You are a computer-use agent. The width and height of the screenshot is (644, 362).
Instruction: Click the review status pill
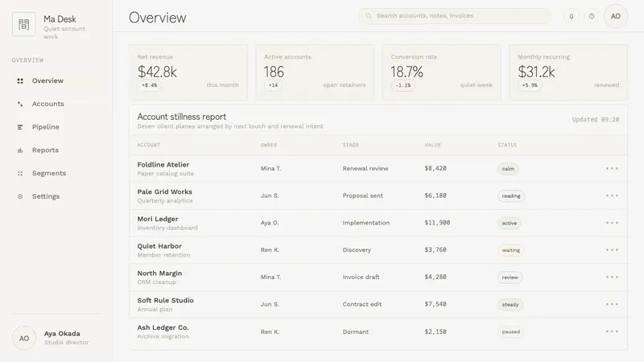tap(510, 278)
